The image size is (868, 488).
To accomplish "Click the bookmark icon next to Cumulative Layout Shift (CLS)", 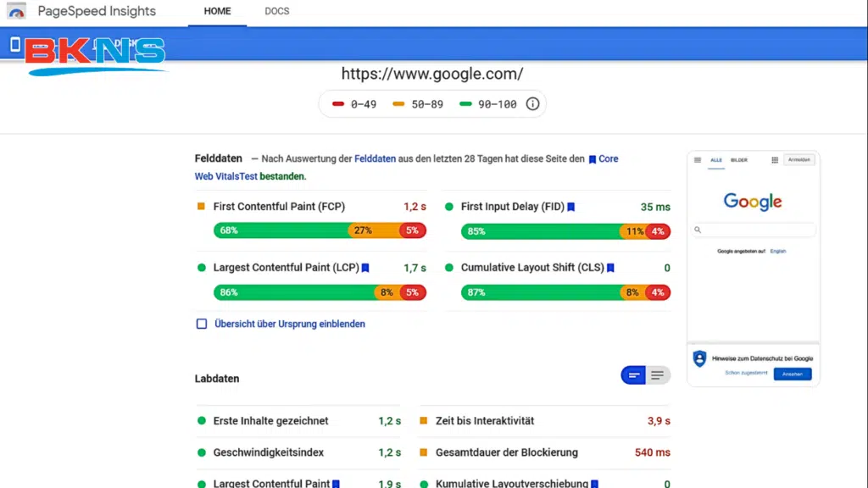I will click(610, 268).
